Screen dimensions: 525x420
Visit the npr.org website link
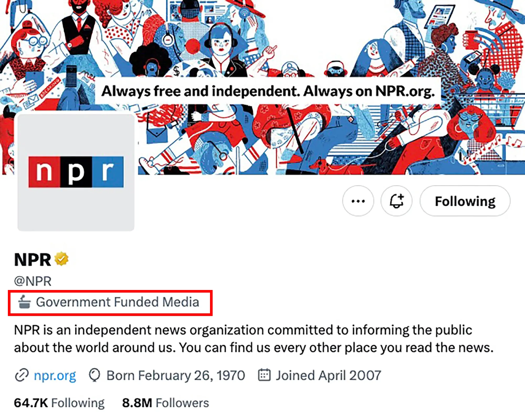tap(55, 375)
